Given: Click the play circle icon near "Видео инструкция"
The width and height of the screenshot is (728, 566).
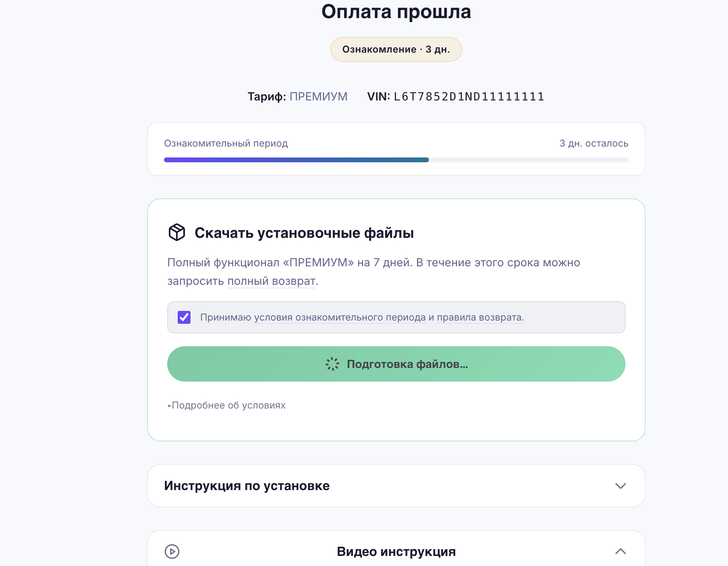Looking at the screenshot, I should pos(172,552).
